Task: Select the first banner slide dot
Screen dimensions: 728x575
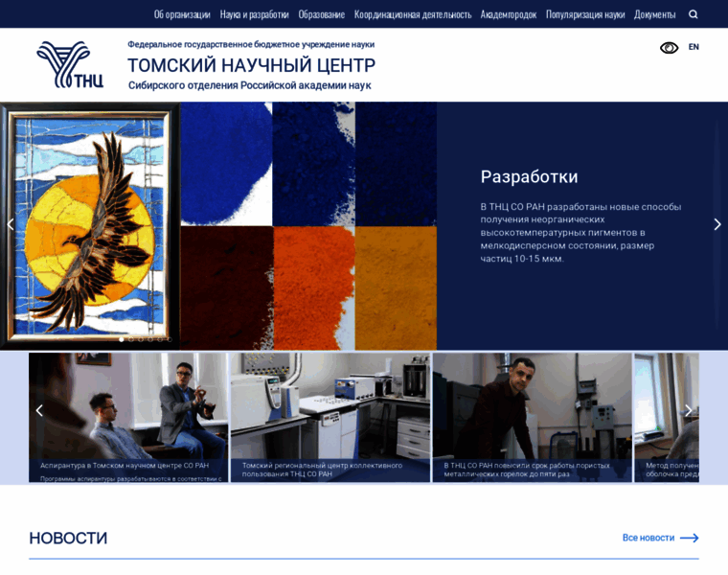Action: coord(122,339)
